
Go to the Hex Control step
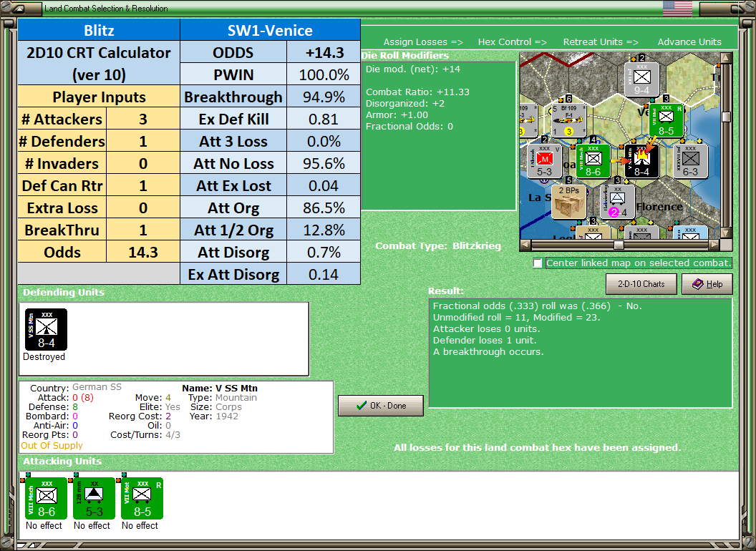[x=512, y=42]
